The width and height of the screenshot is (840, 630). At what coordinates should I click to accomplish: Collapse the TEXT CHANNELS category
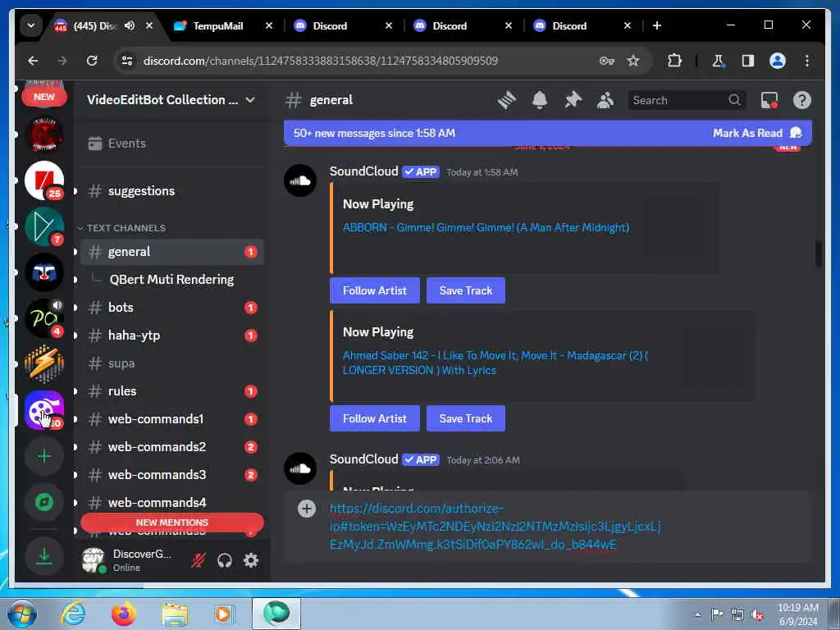[121, 228]
